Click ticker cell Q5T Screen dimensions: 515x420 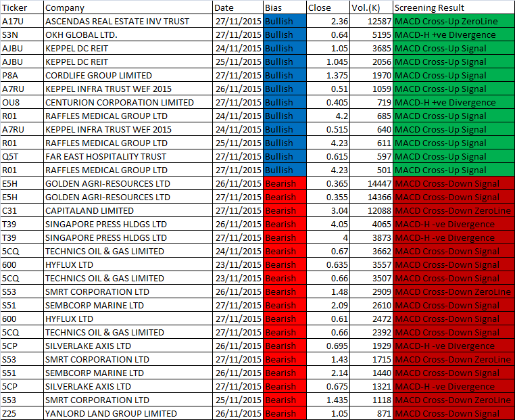tap(22, 156)
